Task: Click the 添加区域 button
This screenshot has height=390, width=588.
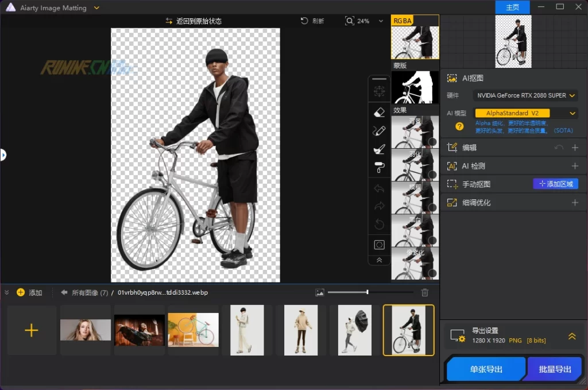Action: tap(555, 184)
